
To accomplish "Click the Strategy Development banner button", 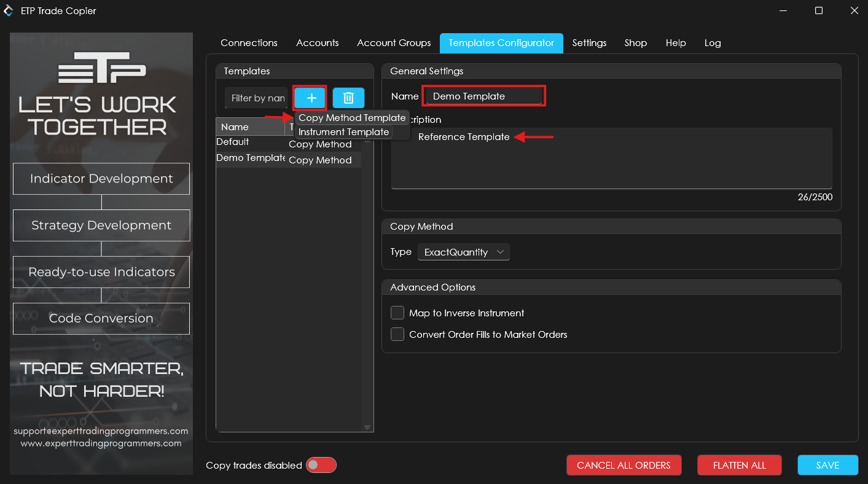I will (x=101, y=225).
